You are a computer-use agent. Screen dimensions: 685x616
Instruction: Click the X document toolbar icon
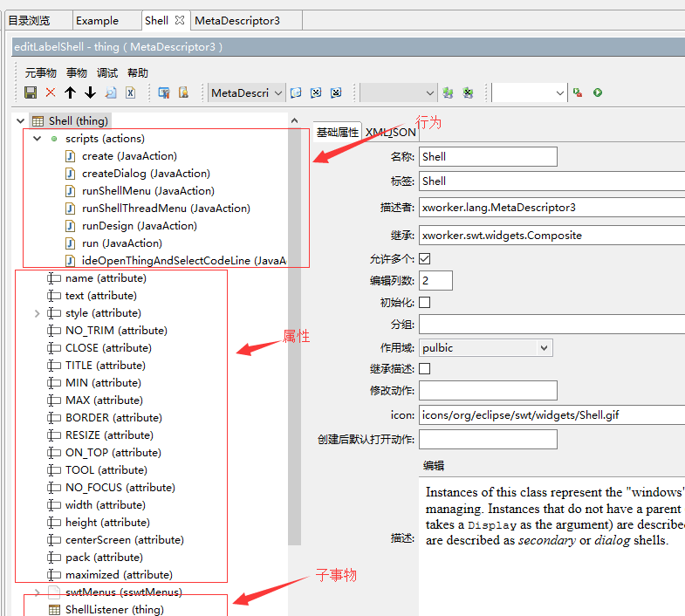pos(131,92)
